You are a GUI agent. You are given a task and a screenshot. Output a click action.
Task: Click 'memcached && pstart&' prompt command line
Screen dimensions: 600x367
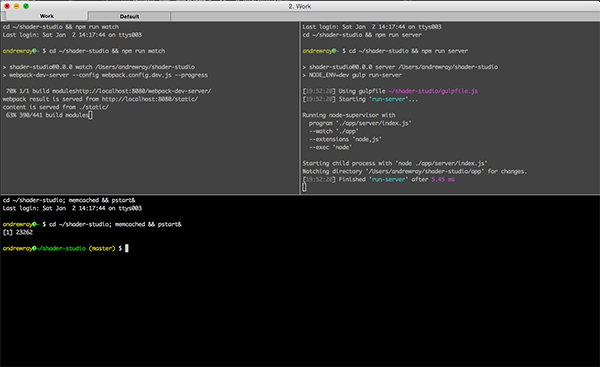pos(92,224)
